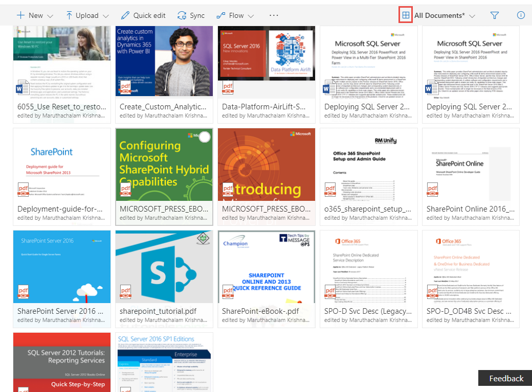Viewport: 532px width, 392px height.
Task: Open the Upload menu
Action: (x=87, y=16)
